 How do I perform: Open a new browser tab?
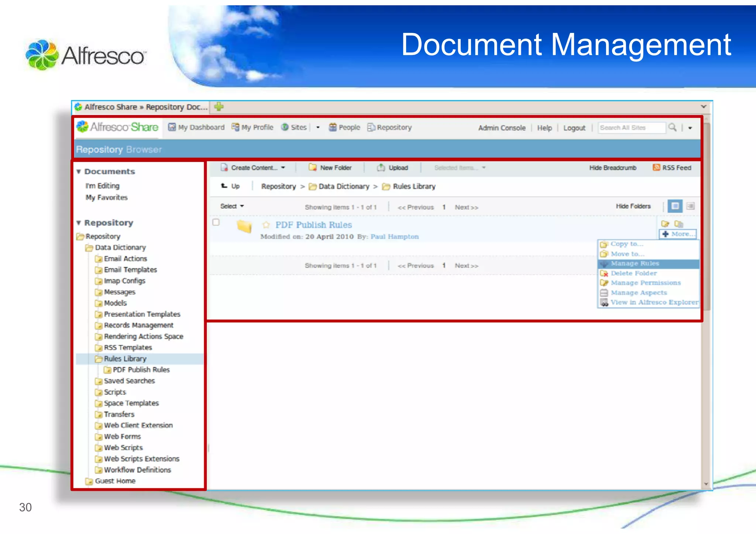coord(219,107)
